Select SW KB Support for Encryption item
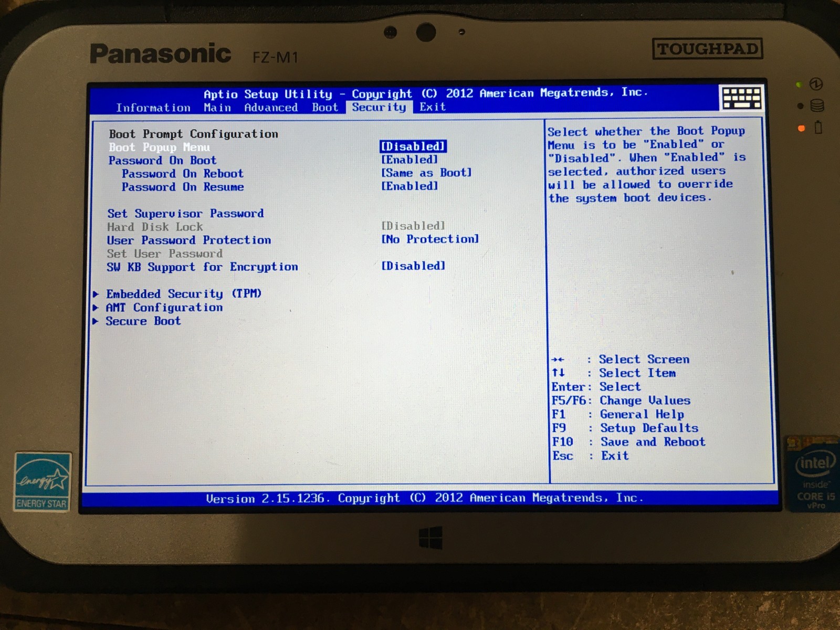This screenshot has height=630, width=840. click(202, 267)
